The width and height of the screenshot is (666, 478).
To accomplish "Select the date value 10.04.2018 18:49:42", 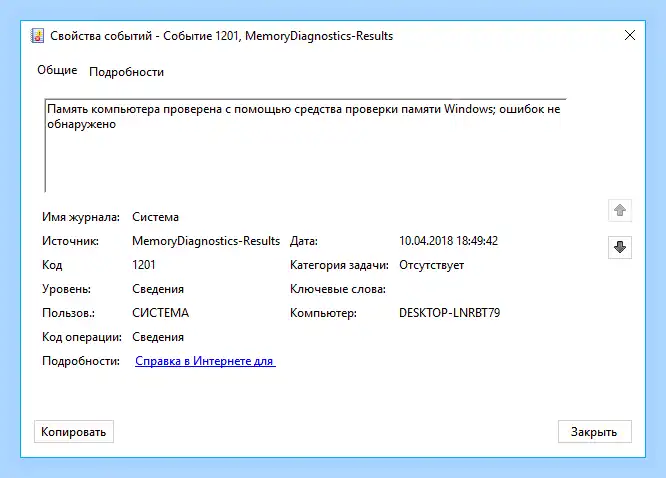I will (448, 241).
